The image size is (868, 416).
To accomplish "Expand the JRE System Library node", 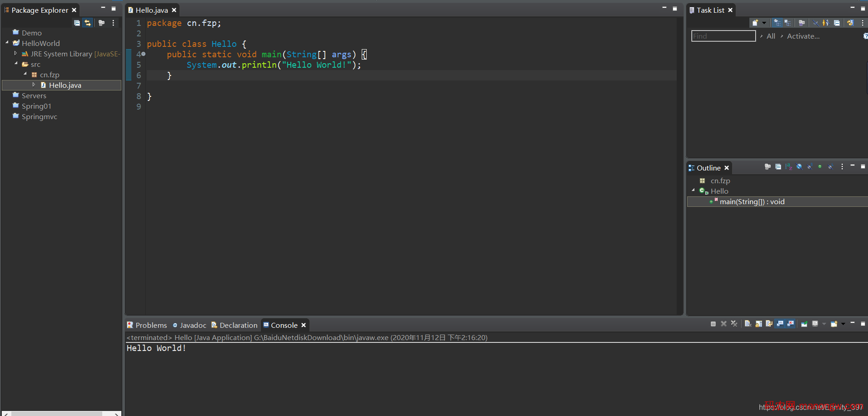I will (x=16, y=54).
